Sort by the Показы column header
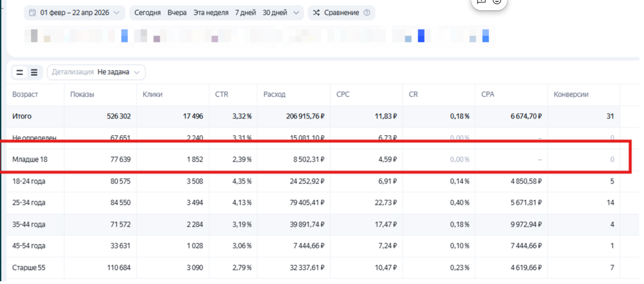 [82, 95]
